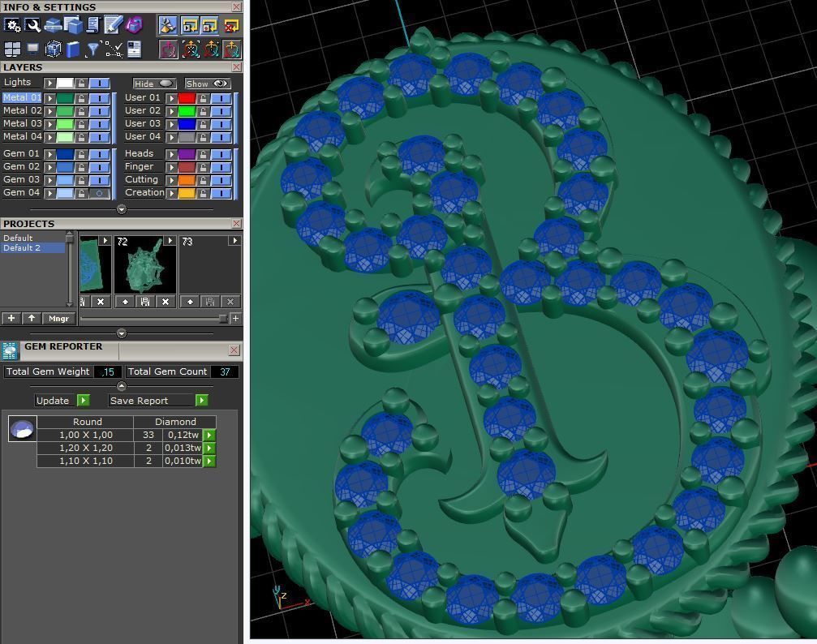Viewport: 817px width, 644px height.
Task: Toggle visibility of Creation layer
Action: click(221, 193)
